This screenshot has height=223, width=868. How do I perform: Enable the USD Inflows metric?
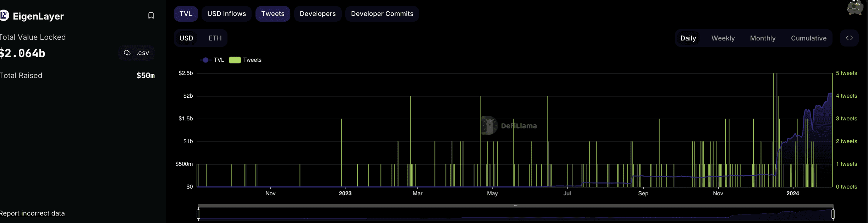coord(226,14)
